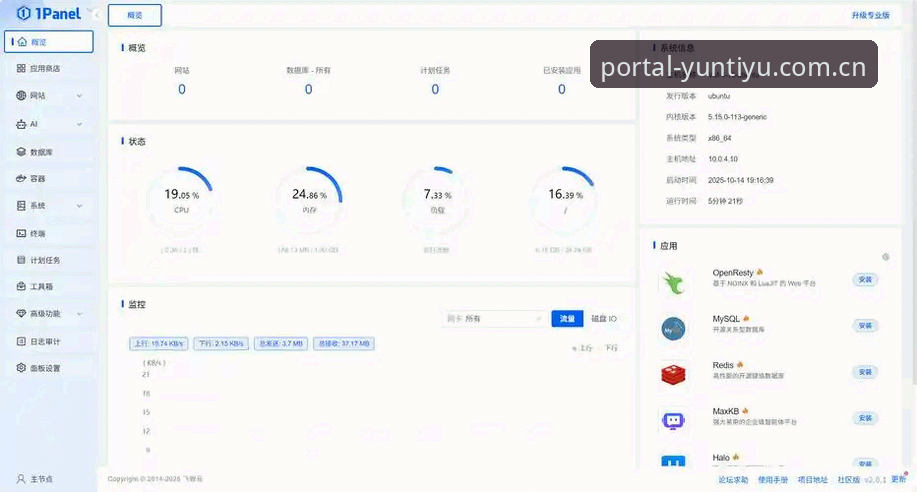Click the CPU usage gauge
This screenshot has width=917, height=492.
(x=181, y=199)
